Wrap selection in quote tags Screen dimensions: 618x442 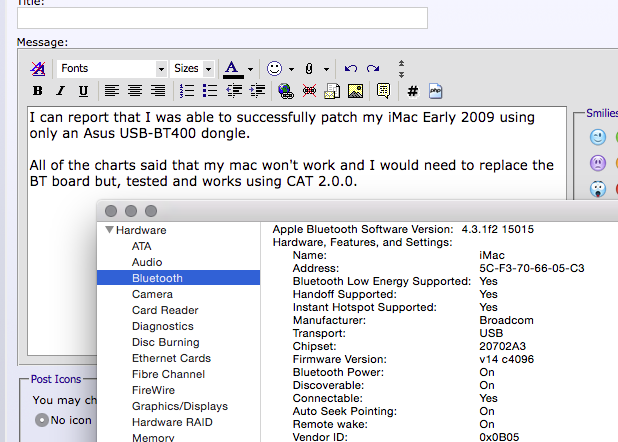click(383, 91)
